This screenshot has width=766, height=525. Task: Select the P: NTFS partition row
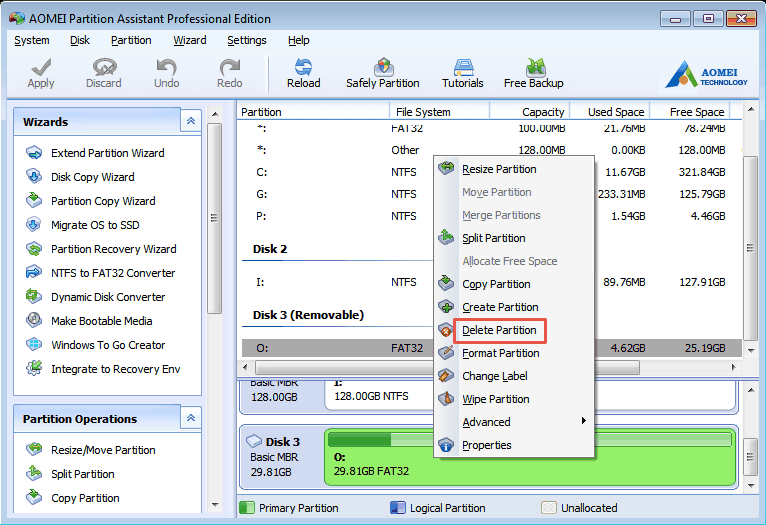coord(491,216)
